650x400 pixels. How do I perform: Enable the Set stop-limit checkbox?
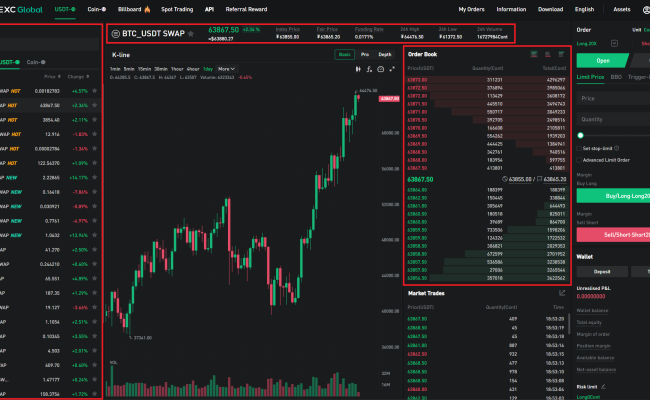point(579,148)
